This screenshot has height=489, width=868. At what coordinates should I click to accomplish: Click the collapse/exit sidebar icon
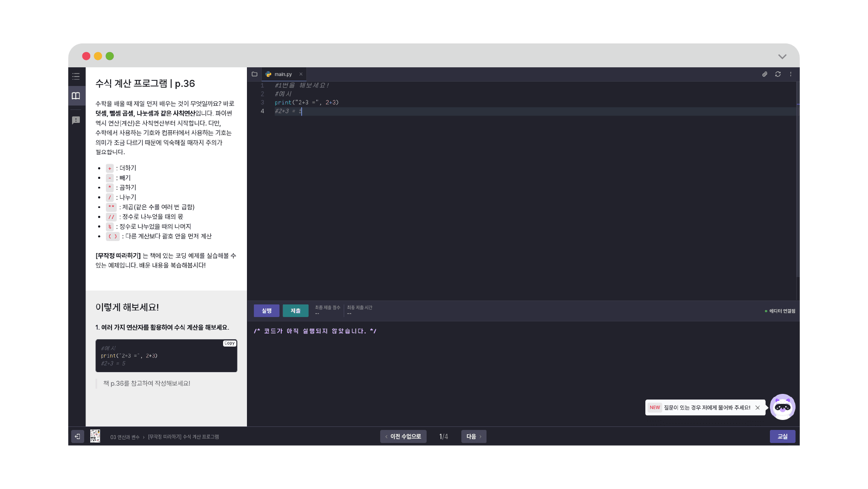pyautogui.click(x=78, y=436)
